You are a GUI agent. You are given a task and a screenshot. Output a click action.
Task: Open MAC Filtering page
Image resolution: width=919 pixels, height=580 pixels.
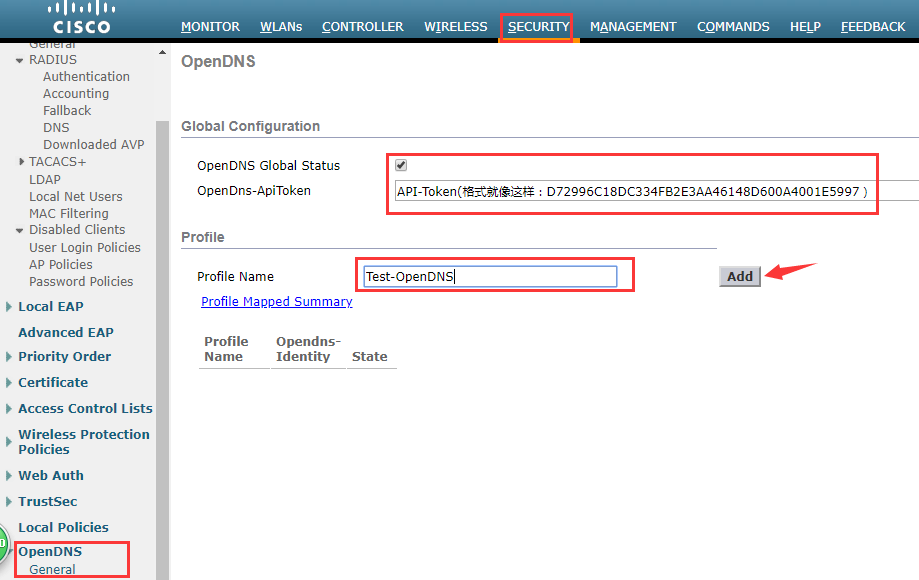point(69,214)
